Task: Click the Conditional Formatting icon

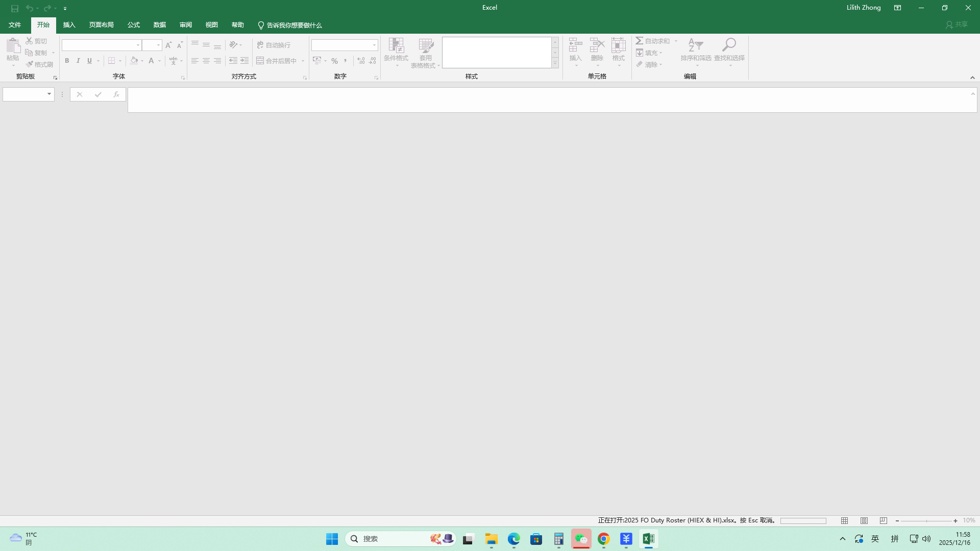Action: pos(396,46)
